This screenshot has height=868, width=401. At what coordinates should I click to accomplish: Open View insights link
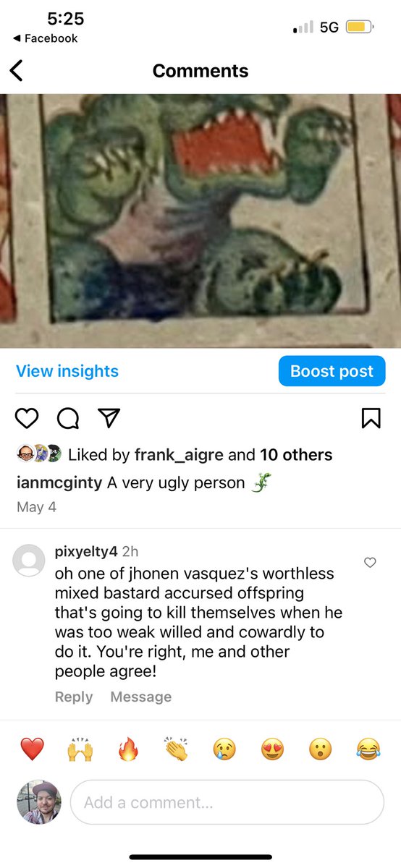click(67, 371)
